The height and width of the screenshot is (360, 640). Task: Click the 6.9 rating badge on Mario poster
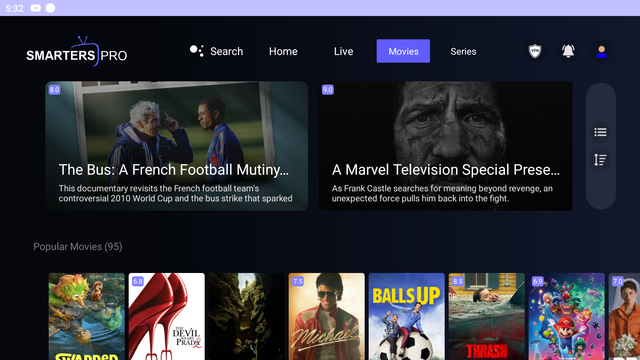[x=538, y=282]
